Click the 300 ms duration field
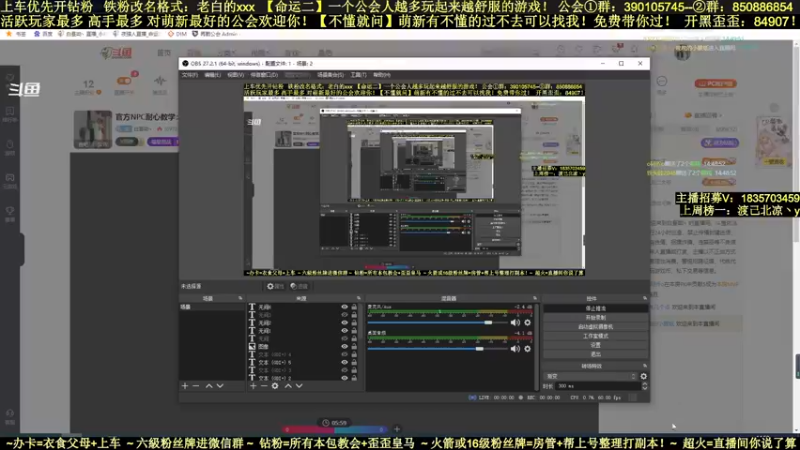800x450 pixels. [598, 386]
